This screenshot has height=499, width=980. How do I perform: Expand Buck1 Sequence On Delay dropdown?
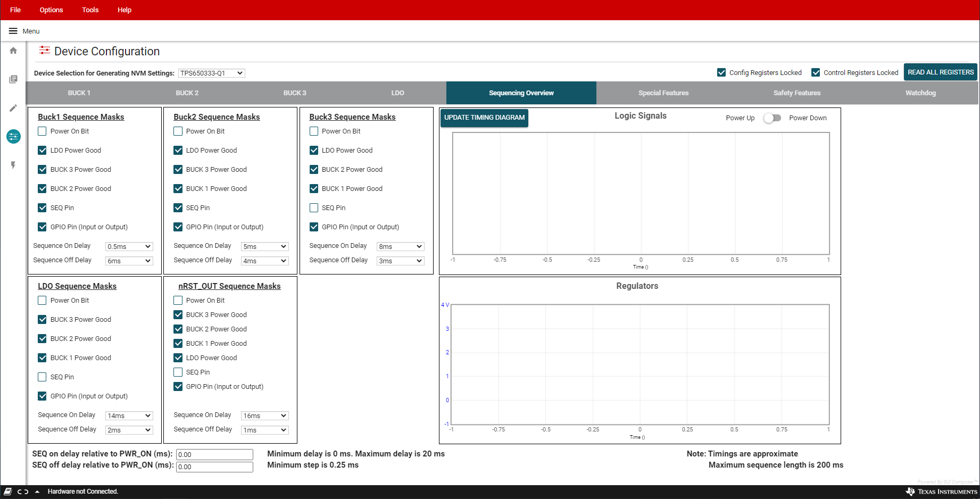point(129,247)
